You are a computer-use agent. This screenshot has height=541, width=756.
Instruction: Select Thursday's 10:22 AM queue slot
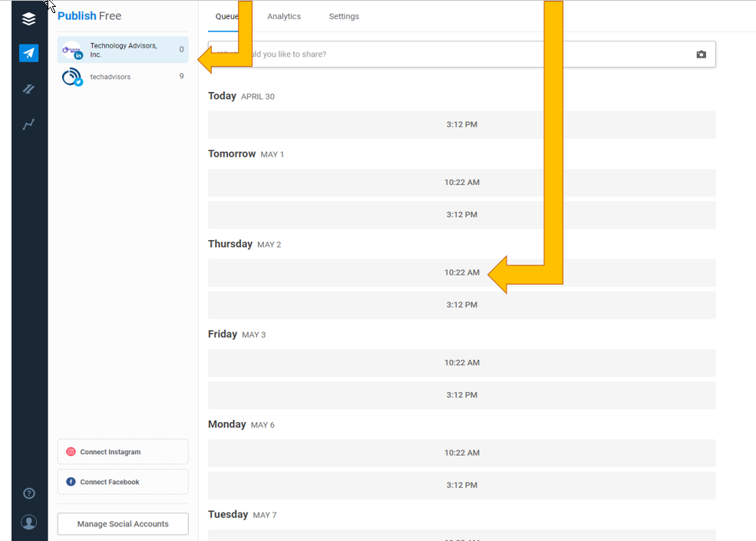tap(461, 272)
